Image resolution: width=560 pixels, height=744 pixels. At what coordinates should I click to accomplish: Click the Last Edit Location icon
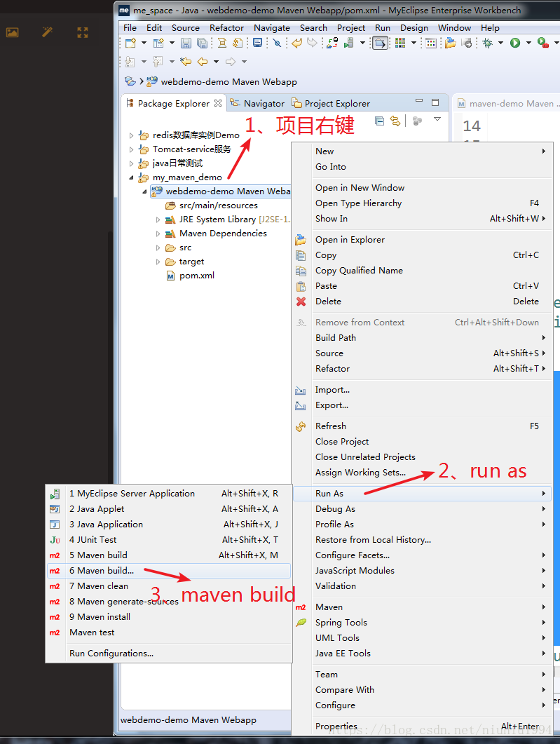point(186,62)
